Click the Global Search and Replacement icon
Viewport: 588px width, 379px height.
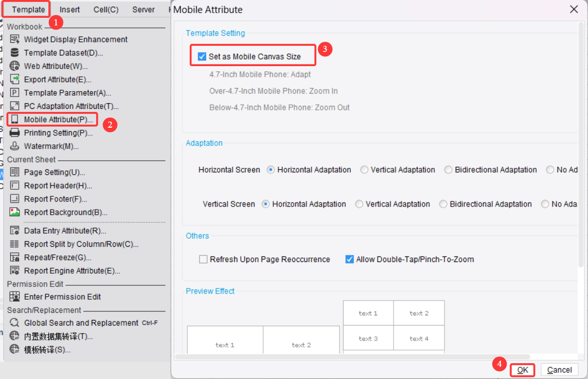pos(15,323)
